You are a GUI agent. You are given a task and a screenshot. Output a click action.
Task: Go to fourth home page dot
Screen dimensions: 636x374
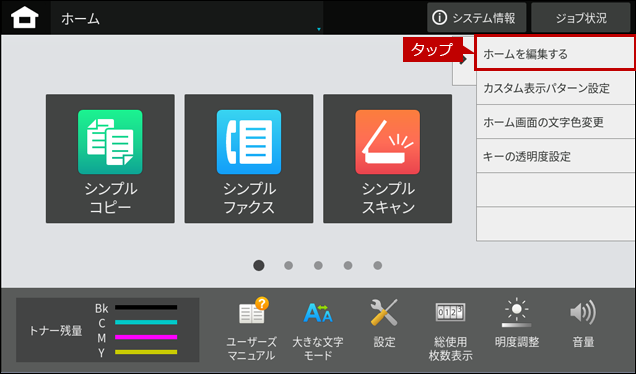tap(348, 265)
